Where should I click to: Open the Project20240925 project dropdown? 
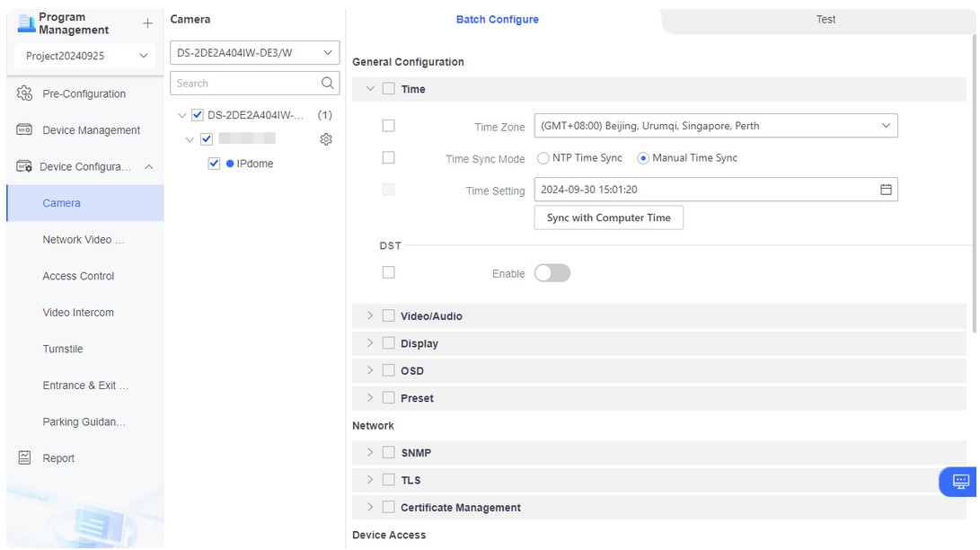(85, 56)
